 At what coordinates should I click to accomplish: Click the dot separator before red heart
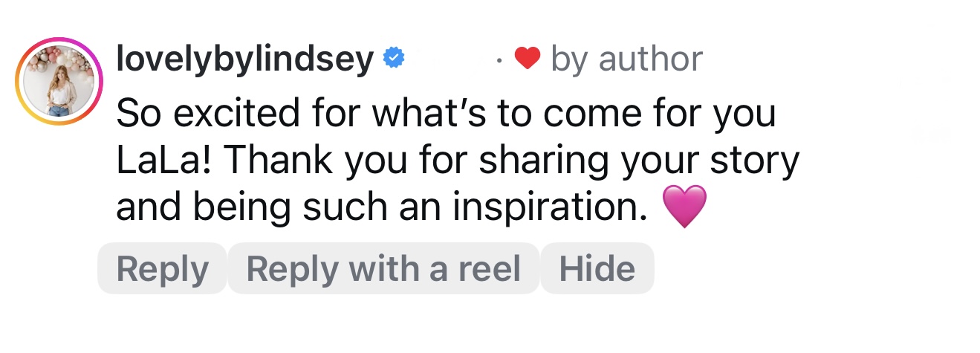501,59
